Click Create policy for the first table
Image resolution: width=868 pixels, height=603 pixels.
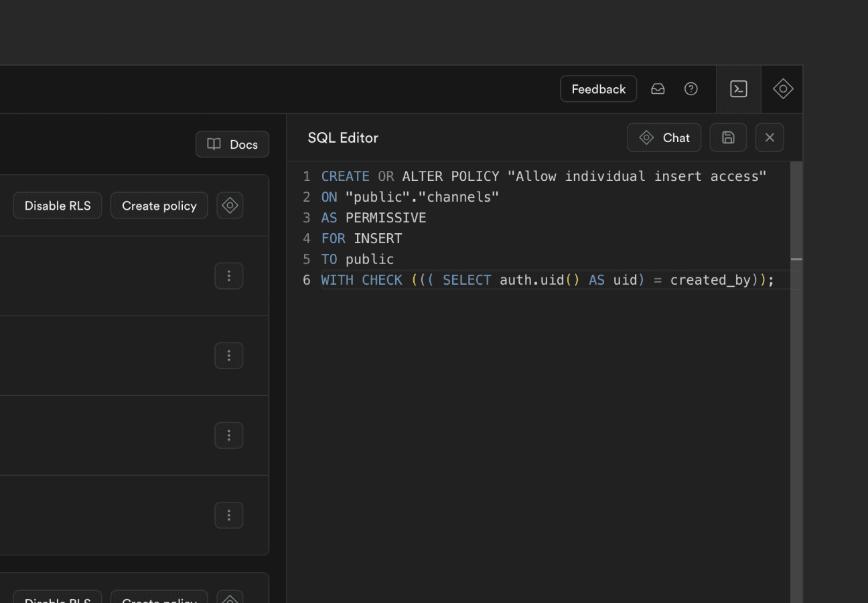tap(159, 206)
